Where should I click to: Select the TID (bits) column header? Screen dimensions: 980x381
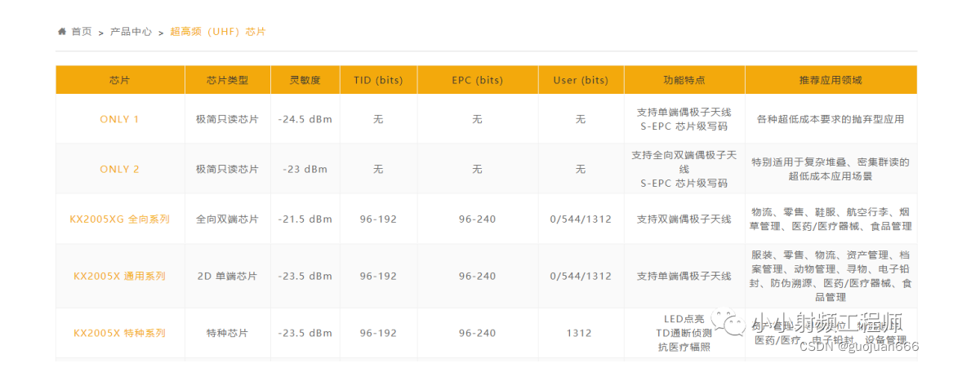tap(378, 80)
